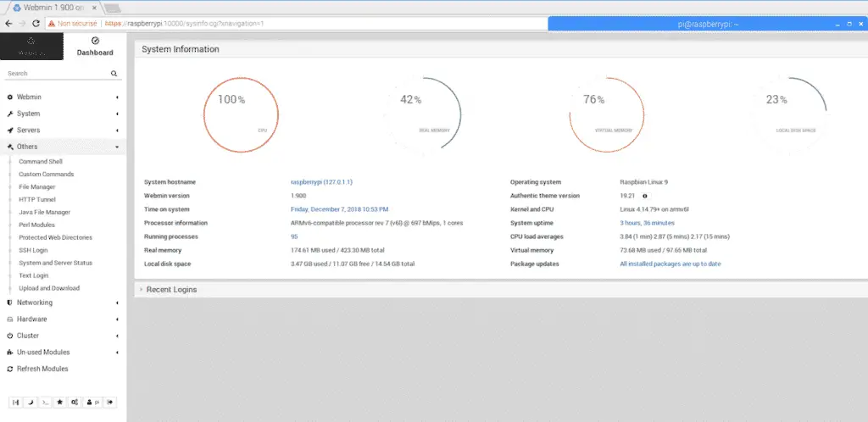Click the Webmin tab at the sidebar top
Screen dimensions: 868x422
(x=31, y=47)
